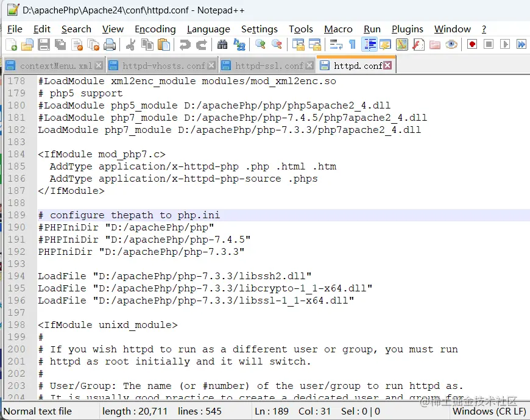Screen dimensions: 530x420
Task: Redo the edit with Redo arrow
Action: pos(202,44)
